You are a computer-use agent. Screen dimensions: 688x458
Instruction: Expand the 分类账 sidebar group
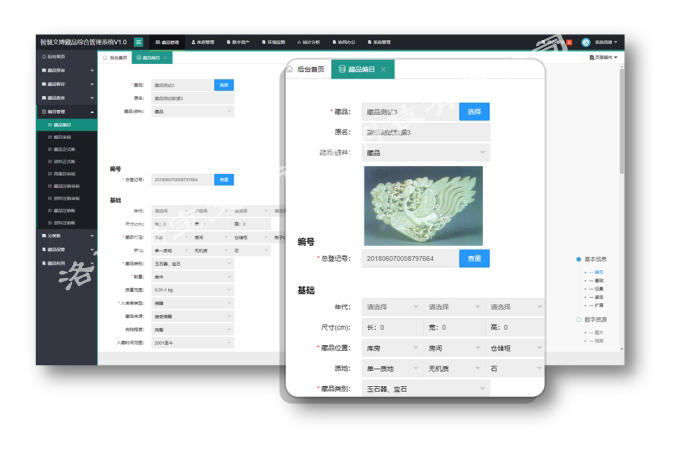click(67, 236)
